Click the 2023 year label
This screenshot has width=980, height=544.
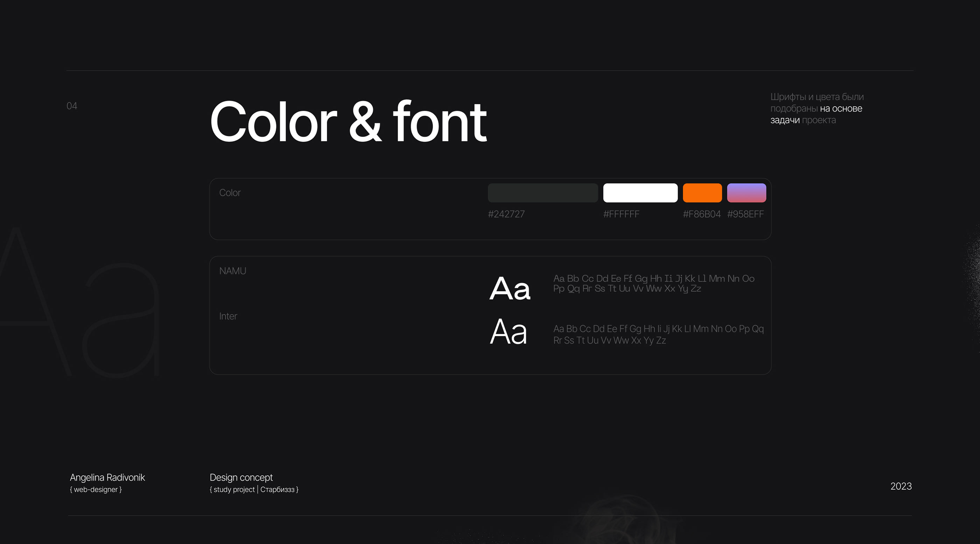click(901, 486)
